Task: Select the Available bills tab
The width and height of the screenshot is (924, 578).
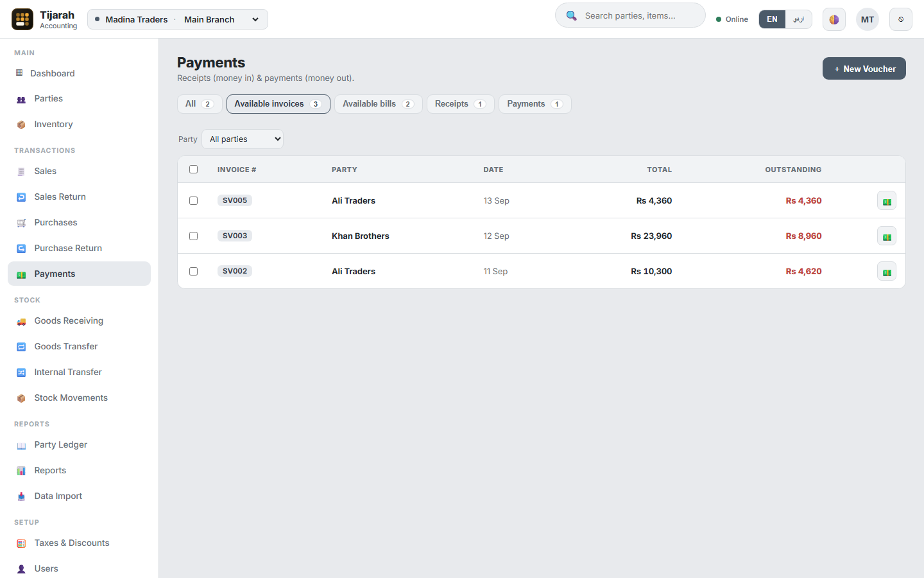Action: [379, 104]
